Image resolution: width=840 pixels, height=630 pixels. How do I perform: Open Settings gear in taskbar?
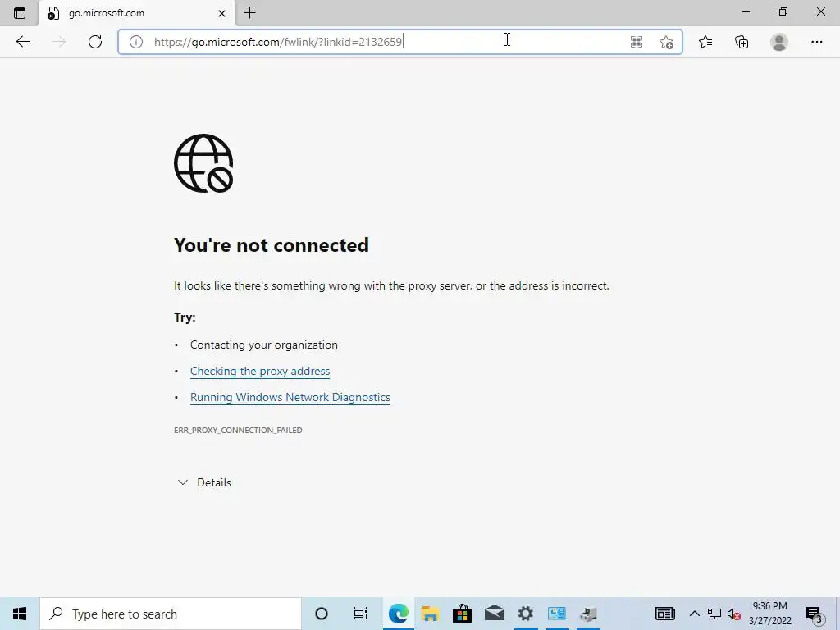tap(526, 614)
